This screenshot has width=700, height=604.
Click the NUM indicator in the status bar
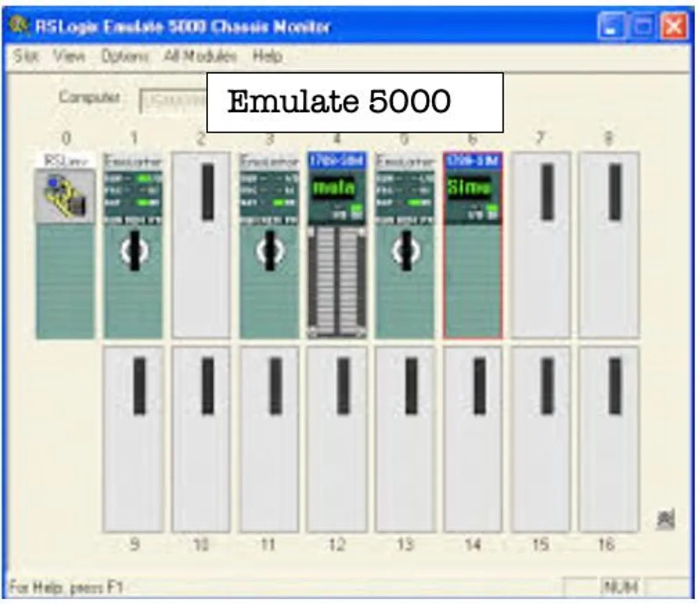619,587
